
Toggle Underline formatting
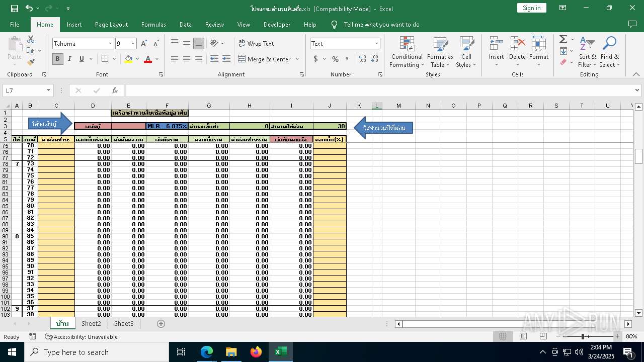coord(82,59)
